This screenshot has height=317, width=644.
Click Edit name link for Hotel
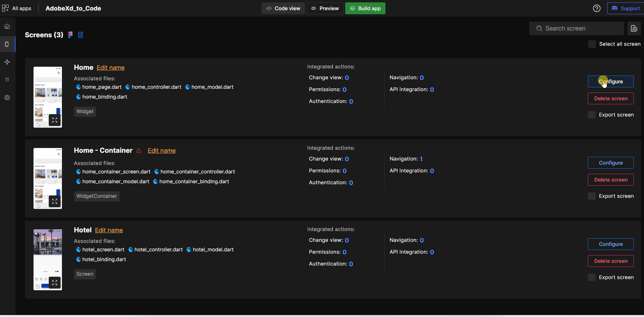point(109,230)
